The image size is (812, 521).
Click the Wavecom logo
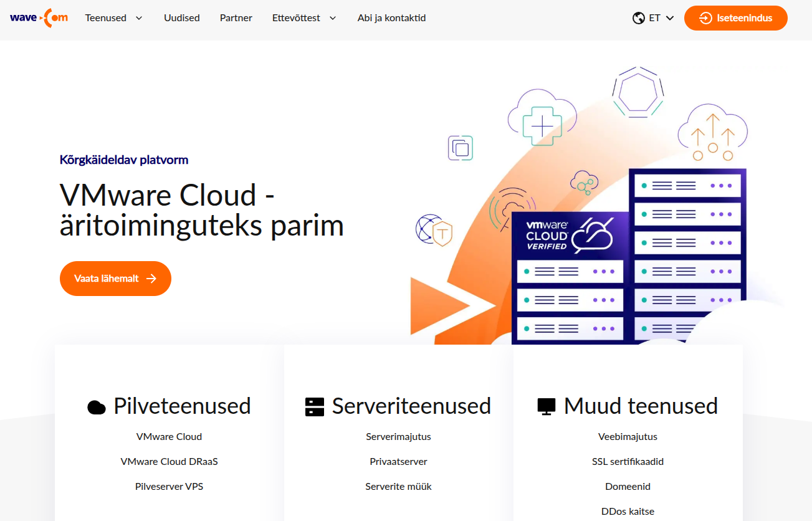pyautogui.click(x=39, y=18)
